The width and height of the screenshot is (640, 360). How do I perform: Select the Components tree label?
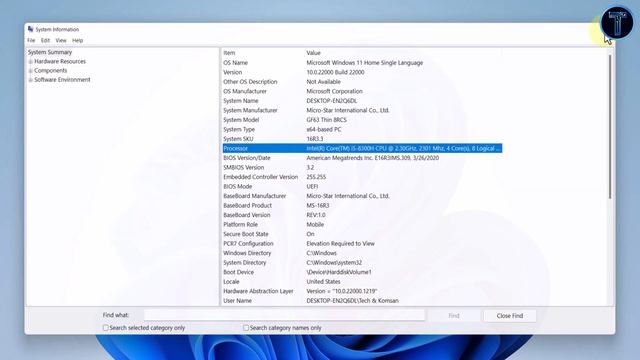click(51, 71)
